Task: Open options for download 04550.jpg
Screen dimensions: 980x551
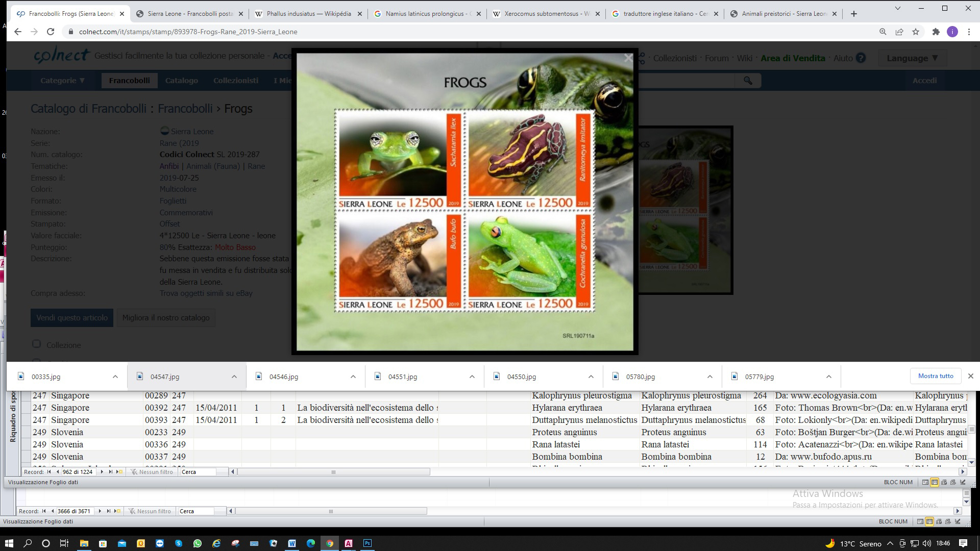Action: 591,377
